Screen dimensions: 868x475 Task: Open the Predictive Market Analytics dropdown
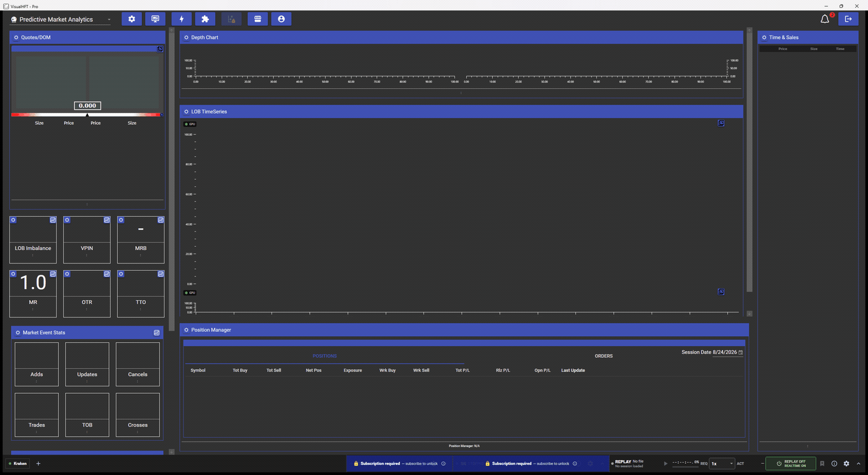61,19
